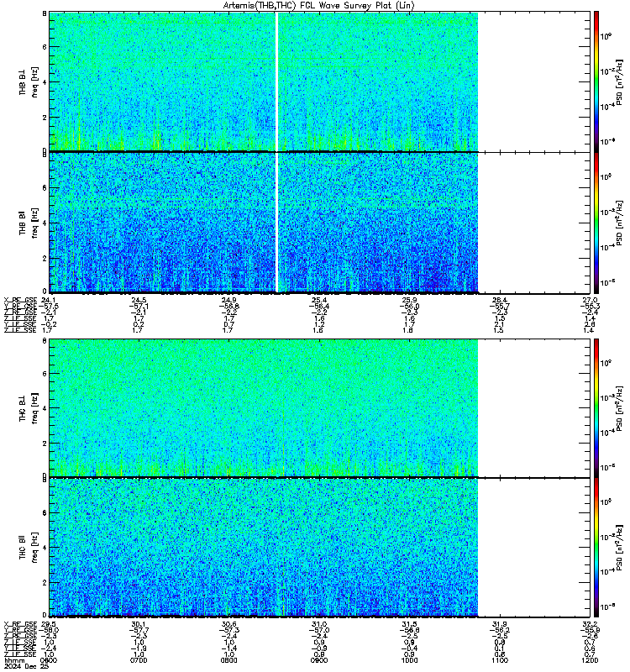Click the 'PSD [nT²/Hz]' label of the top color bar

[619, 82]
